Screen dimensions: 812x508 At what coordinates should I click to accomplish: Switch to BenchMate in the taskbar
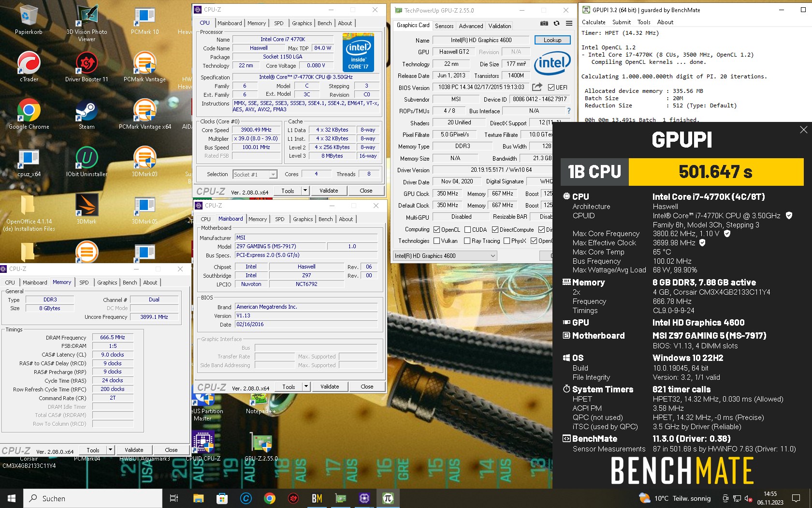(317, 498)
